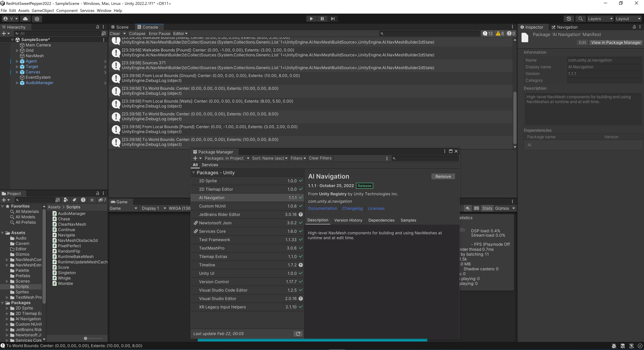Open the Unity cloud services icon

[25, 19]
